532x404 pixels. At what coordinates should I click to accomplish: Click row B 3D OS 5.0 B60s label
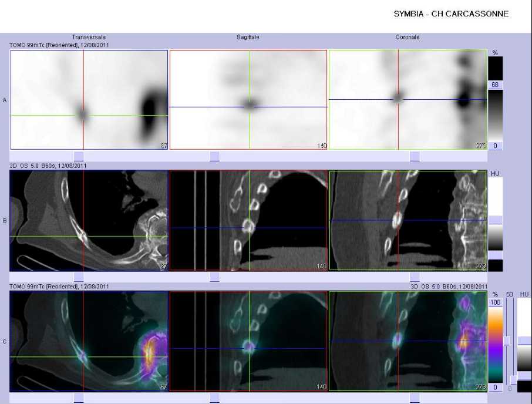pos(48,166)
